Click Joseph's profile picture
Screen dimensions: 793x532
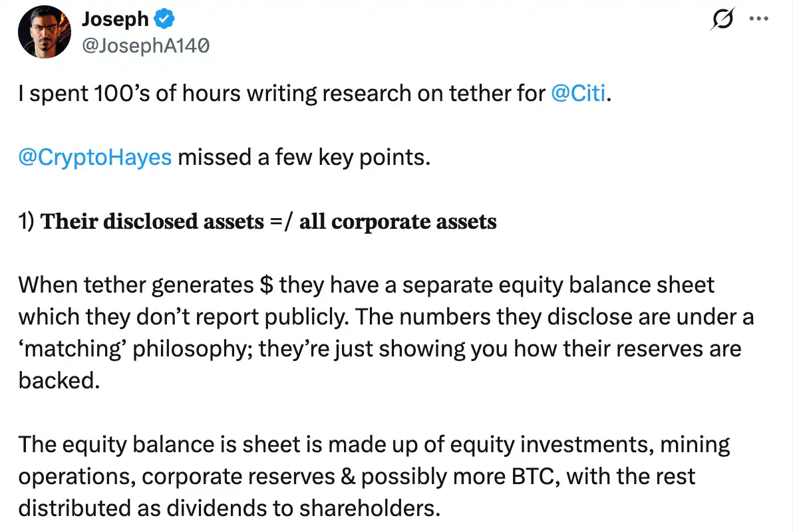tap(44, 31)
